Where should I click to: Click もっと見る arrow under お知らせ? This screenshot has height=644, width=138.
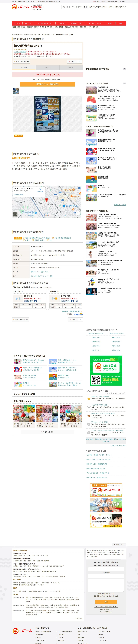tap(78, 618)
